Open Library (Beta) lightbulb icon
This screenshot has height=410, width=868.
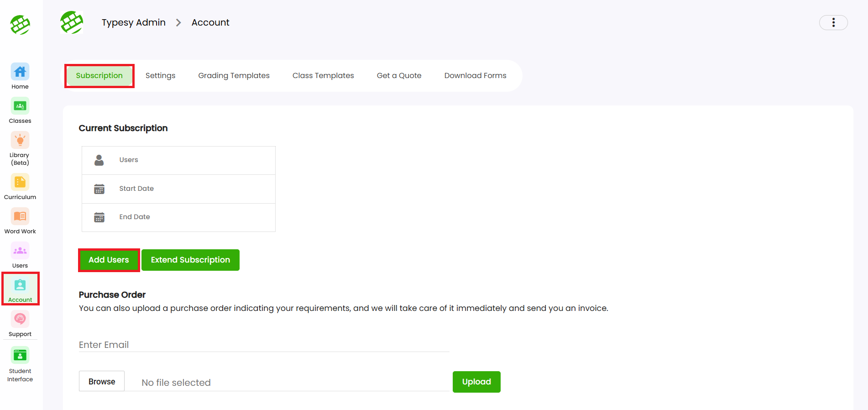point(20,141)
